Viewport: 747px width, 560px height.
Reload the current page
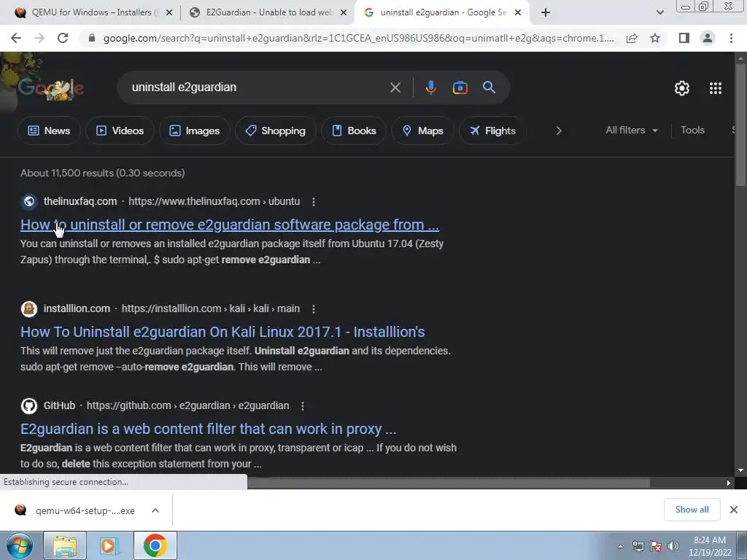tap(63, 38)
